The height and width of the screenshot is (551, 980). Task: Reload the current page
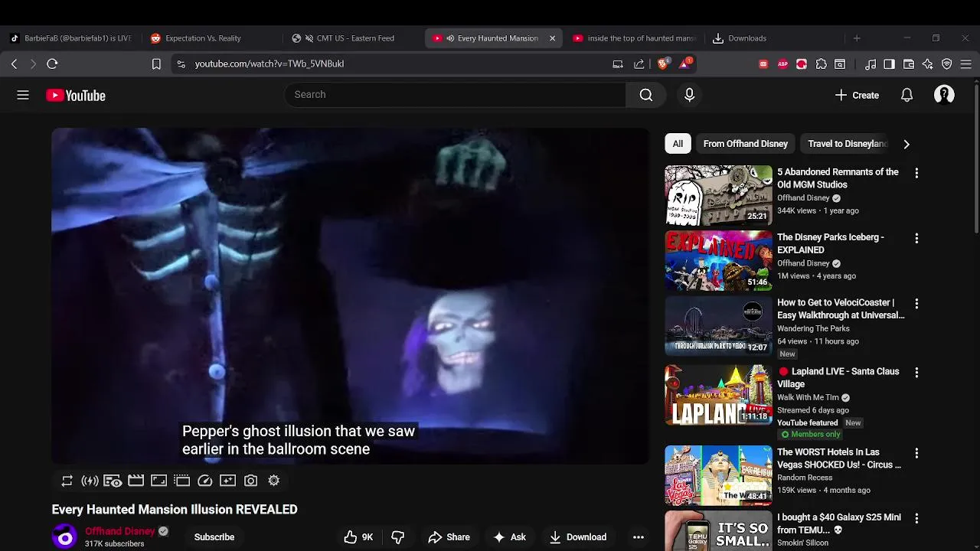pyautogui.click(x=52, y=64)
